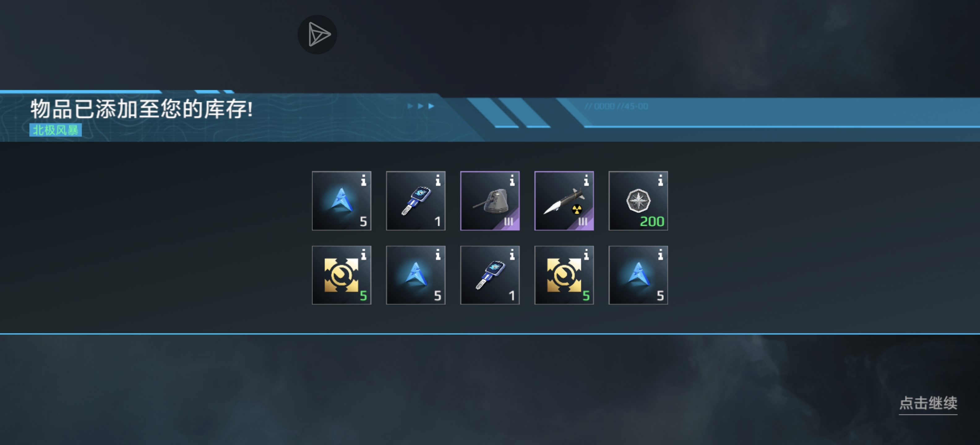Show info for the gun turret item
Image resolution: width=980 pixels, height=445 pixels.
pos(512,180)
